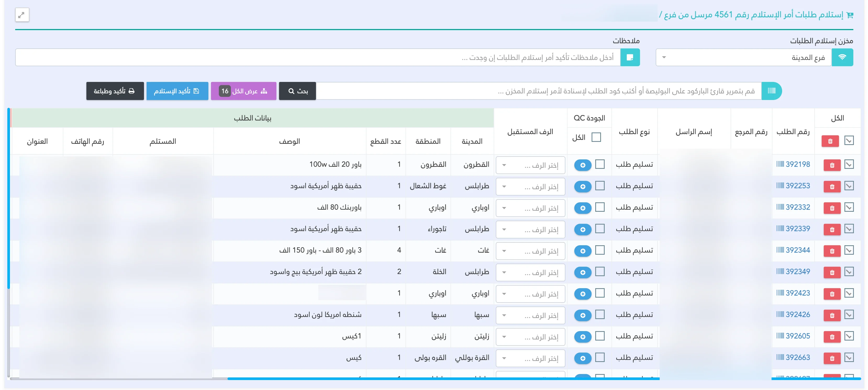Delete all orders using the header trash icon
Image resolution: width=868 pixels, height=390 pixels.
[830, 141]
